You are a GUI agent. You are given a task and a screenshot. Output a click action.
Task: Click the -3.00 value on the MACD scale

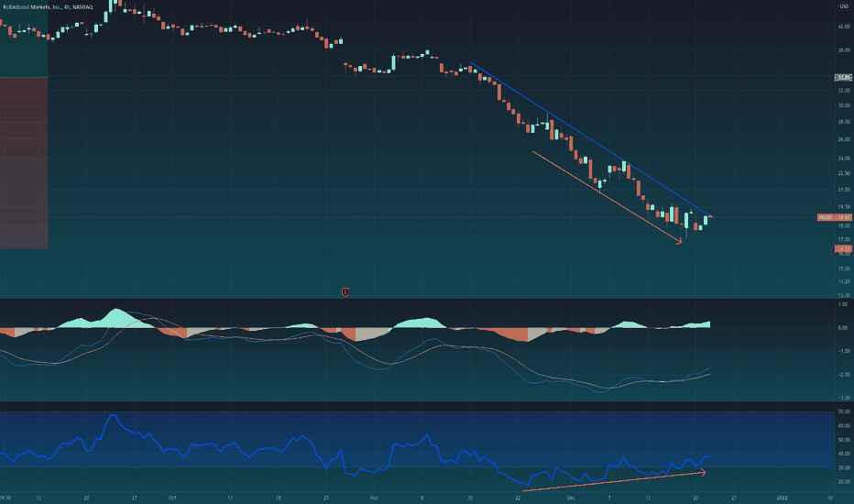coord(843,399)
